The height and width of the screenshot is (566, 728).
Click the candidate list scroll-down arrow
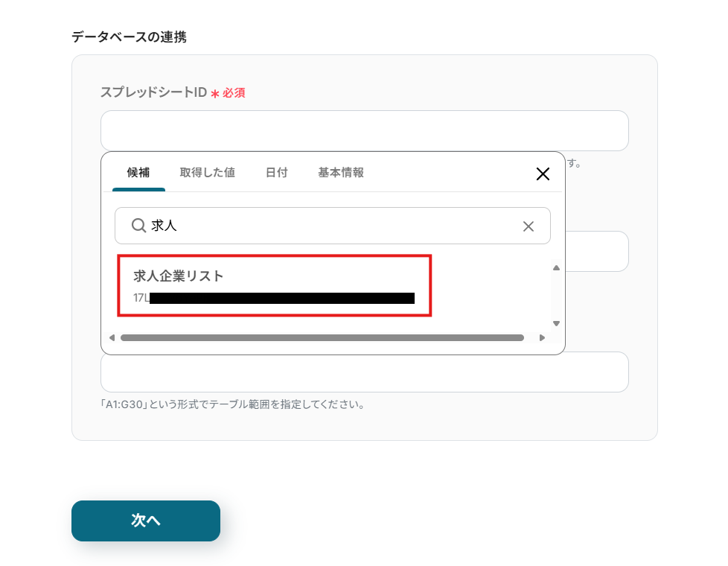556,323
